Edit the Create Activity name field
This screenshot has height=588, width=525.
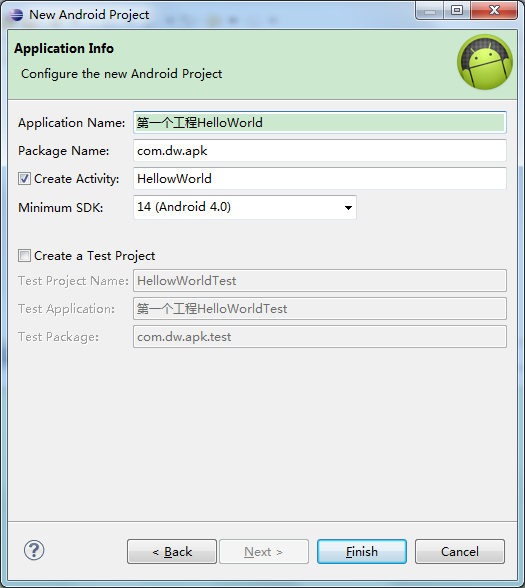click(320, 178)
